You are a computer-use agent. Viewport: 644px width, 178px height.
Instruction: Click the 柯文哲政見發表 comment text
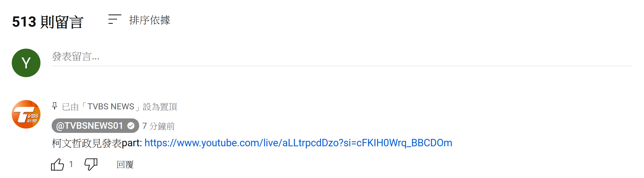click(86, 143)
